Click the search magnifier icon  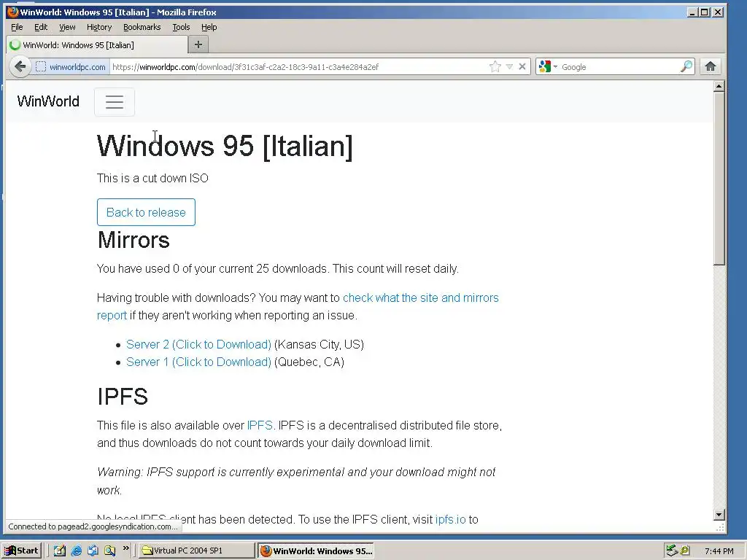click(x=686, y=66)
